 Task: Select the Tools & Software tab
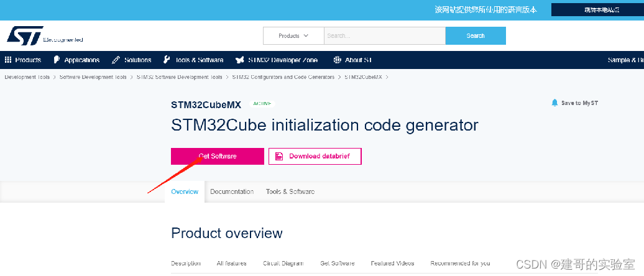pyautogui.click(x=290, y=191)
